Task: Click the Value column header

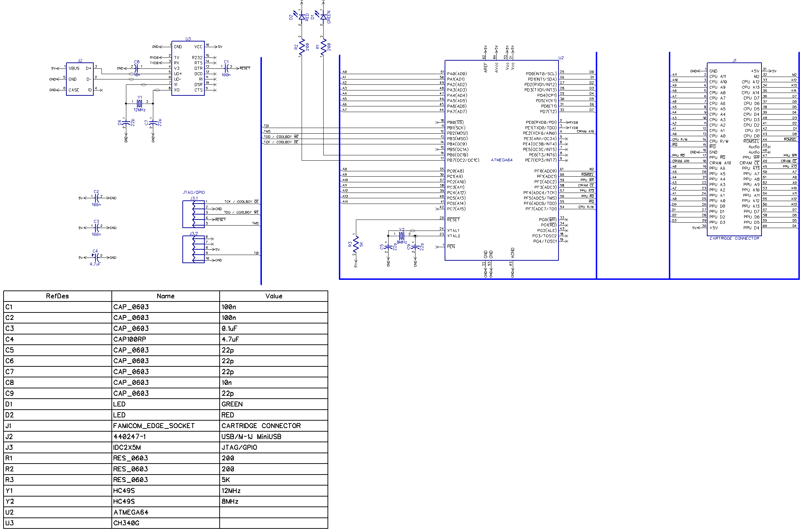Action: click(274, 296)
